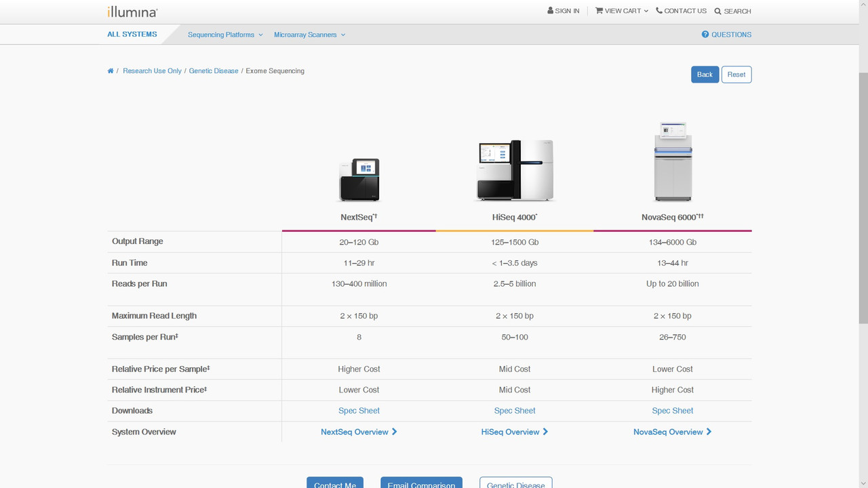Click the System Overview row label
This screenshot has width=868, height=488.
pos(144,432)
